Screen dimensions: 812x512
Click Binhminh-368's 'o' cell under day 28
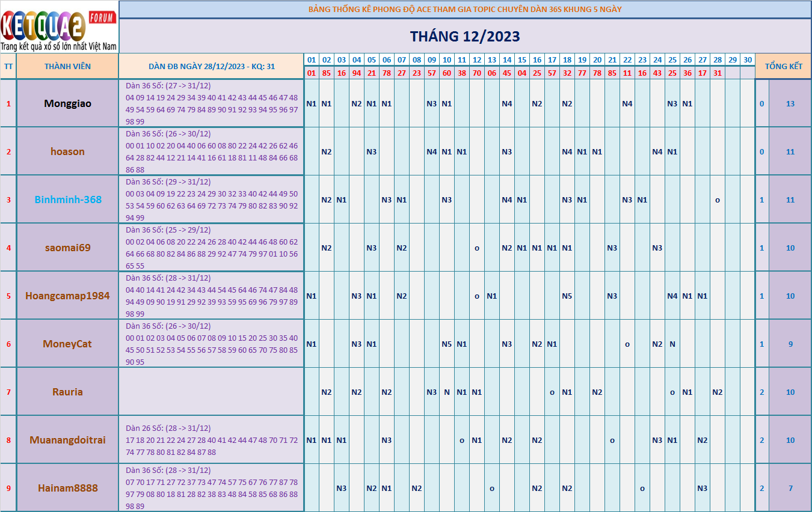(x=718, y=200)
